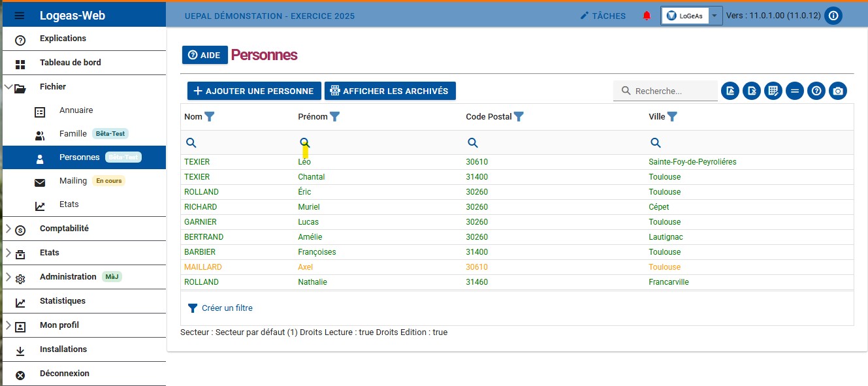Image resolution: width=868 pixels, height=386 pixels.
Task: Collapse the Fichier menu section
Action: tap(8, 87)
